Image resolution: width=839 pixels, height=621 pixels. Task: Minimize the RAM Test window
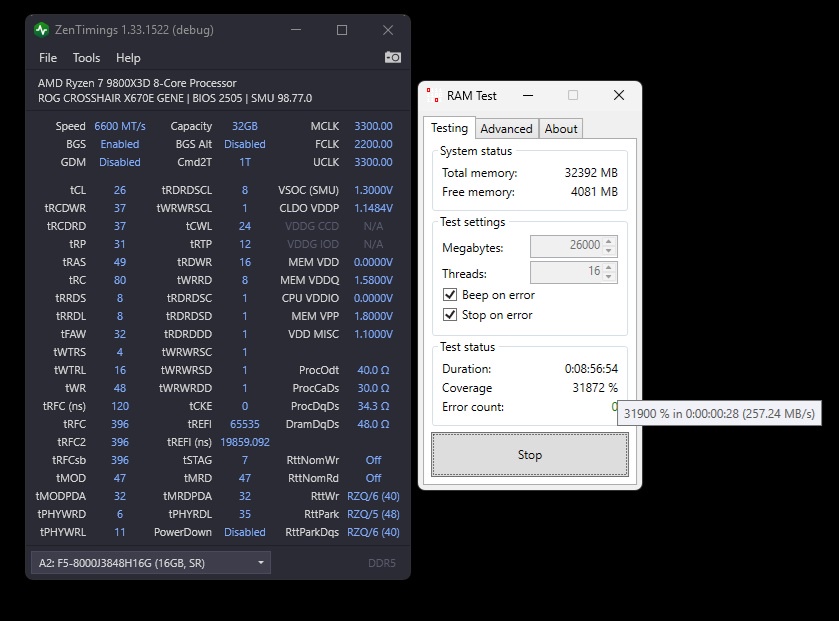coord(527,96)
